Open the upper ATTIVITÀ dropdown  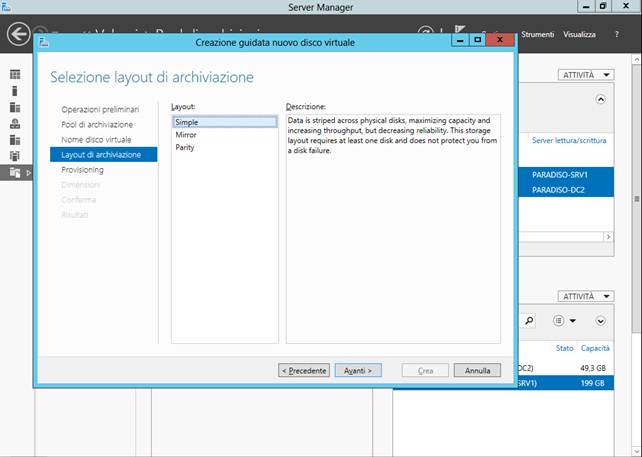pyautogui.click(x=581, y=75)
